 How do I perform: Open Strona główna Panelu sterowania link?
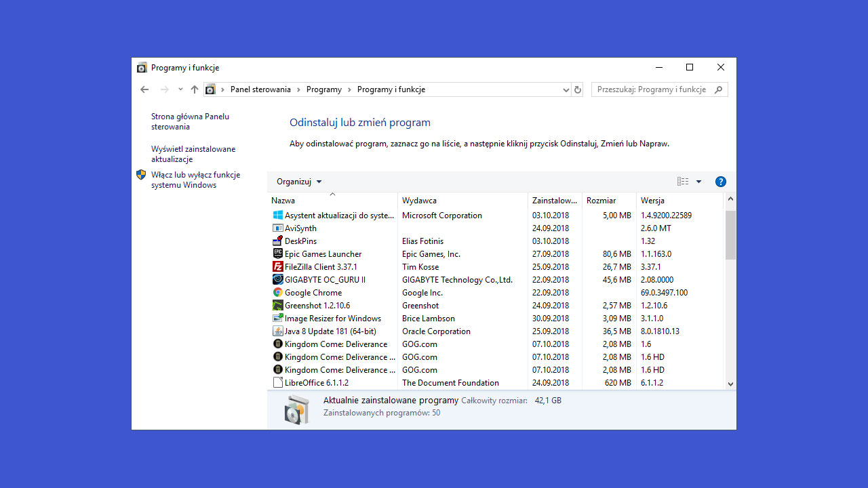191,122
